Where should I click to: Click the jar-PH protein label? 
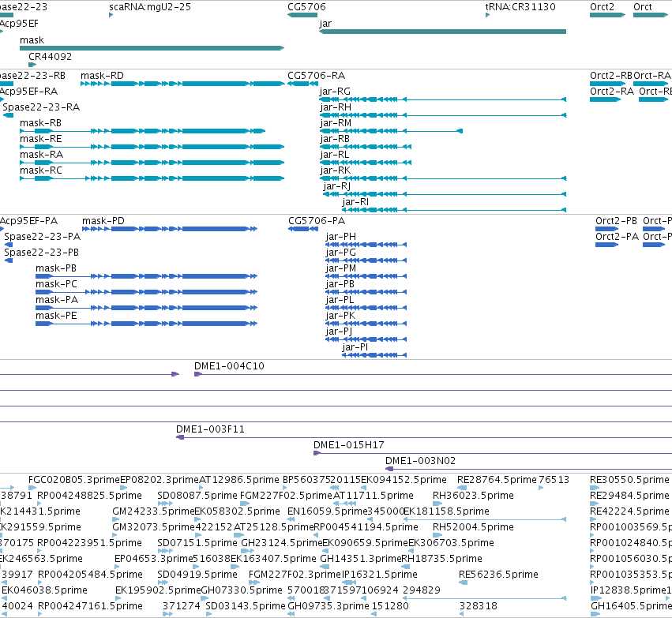coord(340,237)
